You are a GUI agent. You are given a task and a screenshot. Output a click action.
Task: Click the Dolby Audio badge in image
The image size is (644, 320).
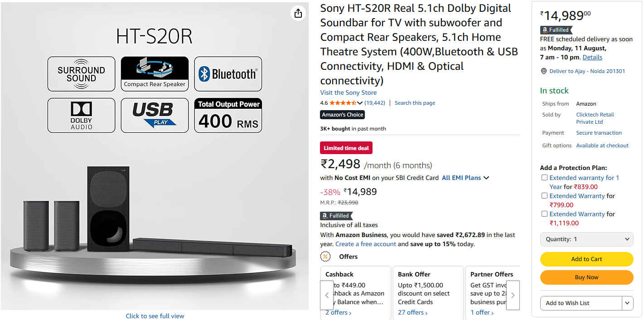[81, 115]
